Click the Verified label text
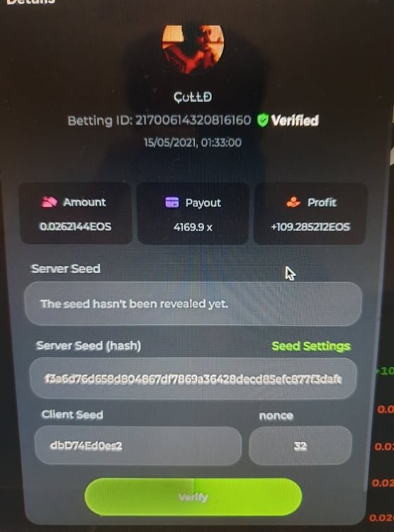Screen dimensions: 394x532 [x=295, y=121]
